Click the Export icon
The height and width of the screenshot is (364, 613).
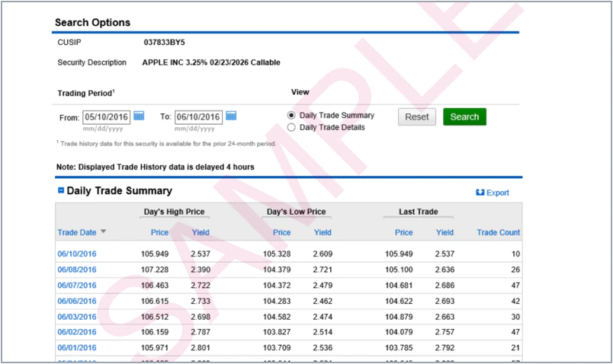(x=480, y=193)
